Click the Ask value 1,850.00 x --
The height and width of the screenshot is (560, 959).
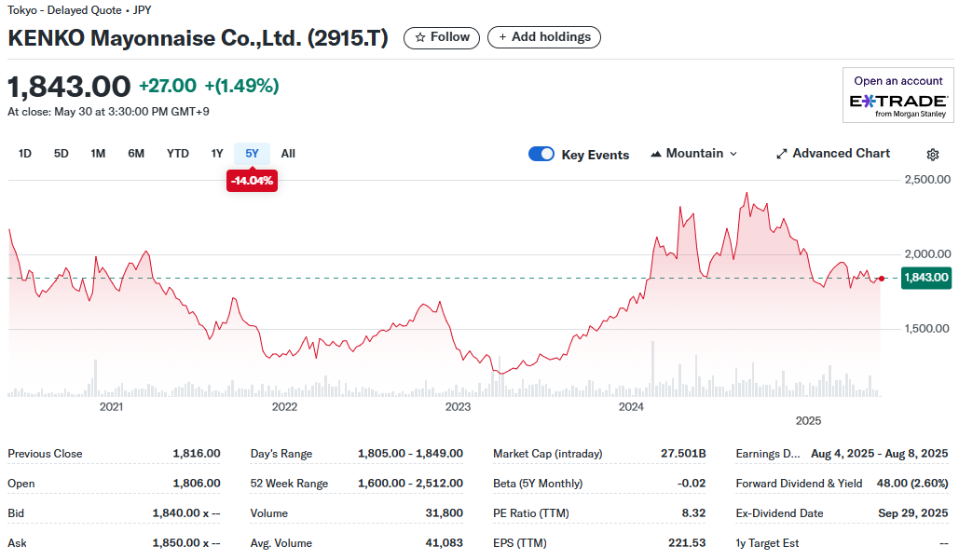(186, 543)
